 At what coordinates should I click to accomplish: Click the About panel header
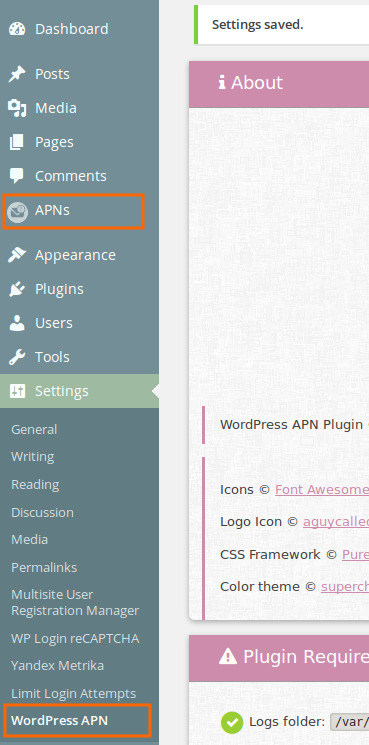click(279, 84)
